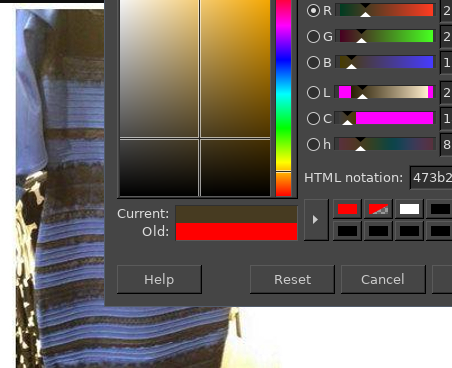Pick the half-transparent red history swatch
This screenshot has height=368, width=452.
tap(378, 209)
